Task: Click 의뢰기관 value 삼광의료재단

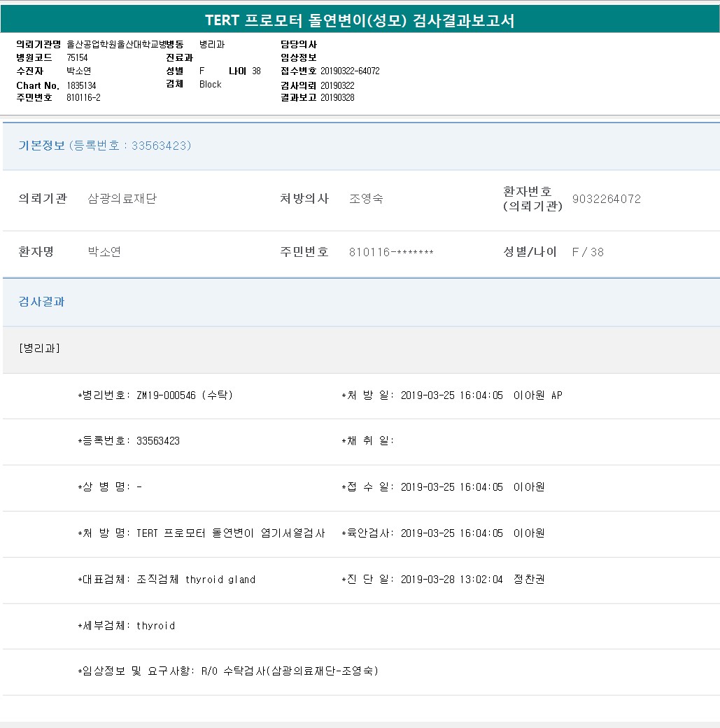Action: pos(122,199)
